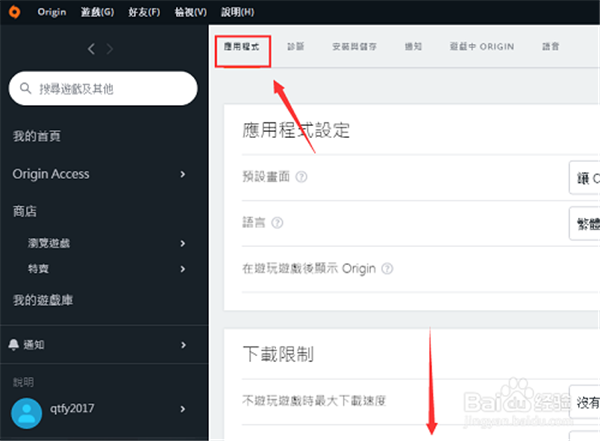600x441 pixels.
Task: Click the 搜尋遊戲及其他 search field
Action: click(110, 89)
